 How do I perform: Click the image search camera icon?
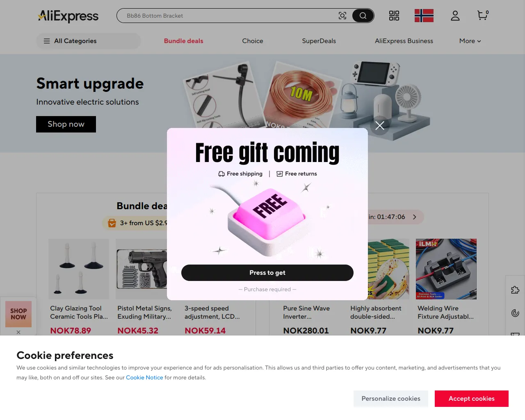coord(342,16)
